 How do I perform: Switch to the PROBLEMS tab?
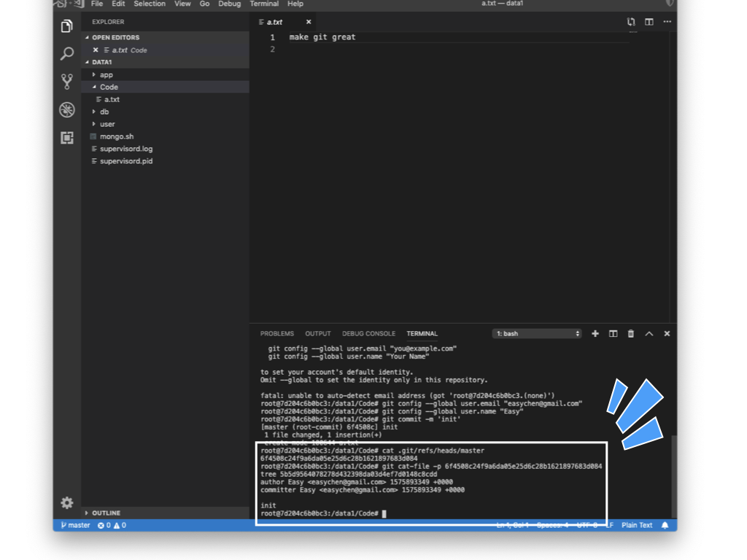276,334
